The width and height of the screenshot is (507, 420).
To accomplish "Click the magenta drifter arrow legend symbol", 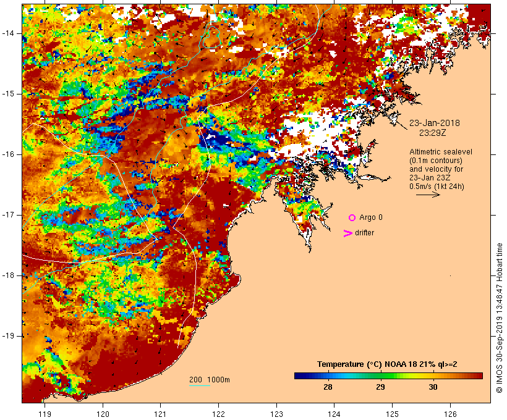I will point(347,233).
